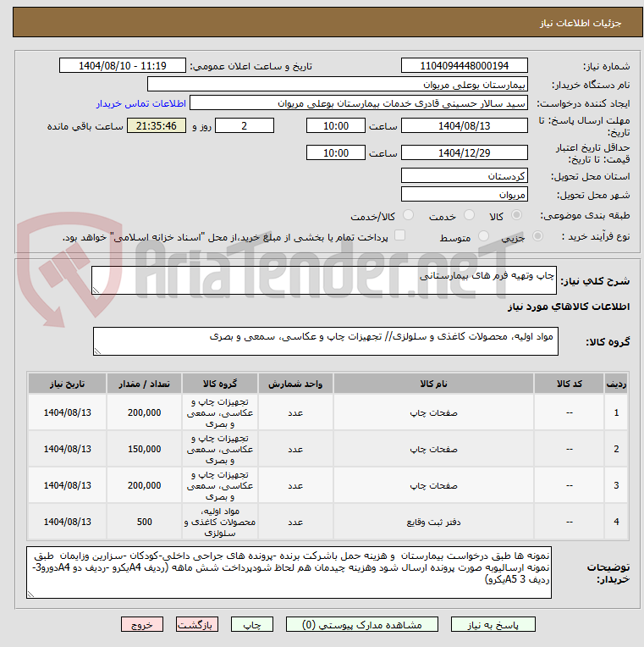Click the 'تاریخ نیاز' column header
The image size is (644, 647).
point(67,384)
